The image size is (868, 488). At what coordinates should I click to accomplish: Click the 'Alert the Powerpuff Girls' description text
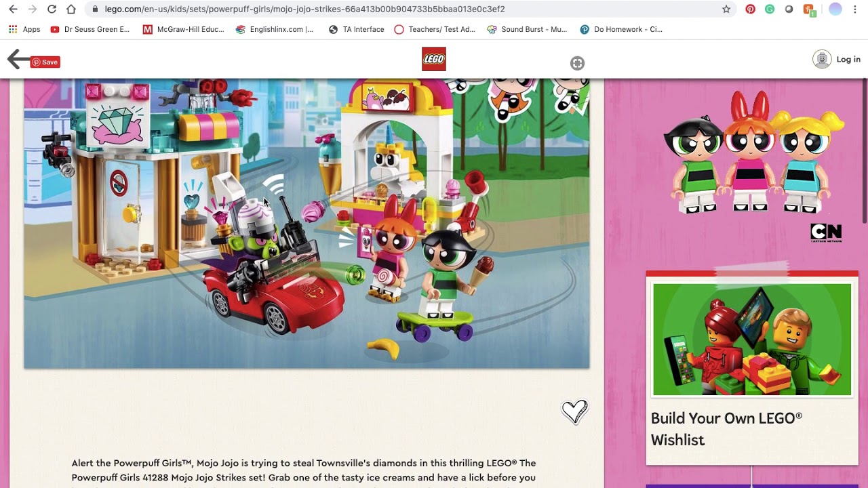[x=304, y=470]
